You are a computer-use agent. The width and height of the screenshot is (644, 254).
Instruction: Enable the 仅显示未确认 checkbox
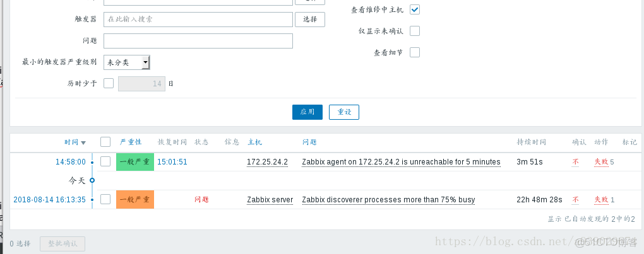(415, 31)
